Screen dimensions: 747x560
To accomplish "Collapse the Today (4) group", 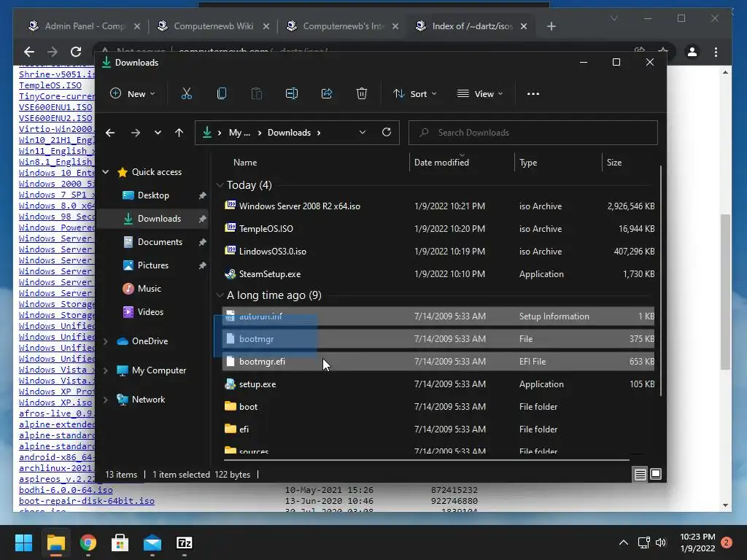I will (x=220, y=184).
